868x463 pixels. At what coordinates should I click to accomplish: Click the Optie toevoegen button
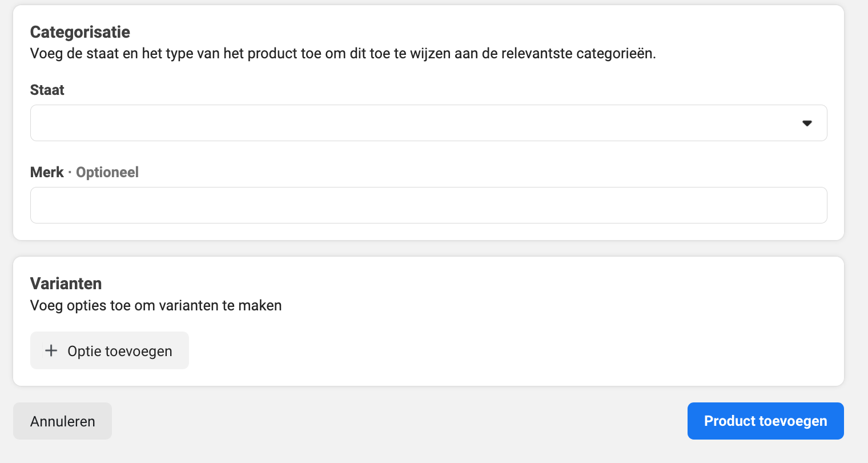pos(110,350)
